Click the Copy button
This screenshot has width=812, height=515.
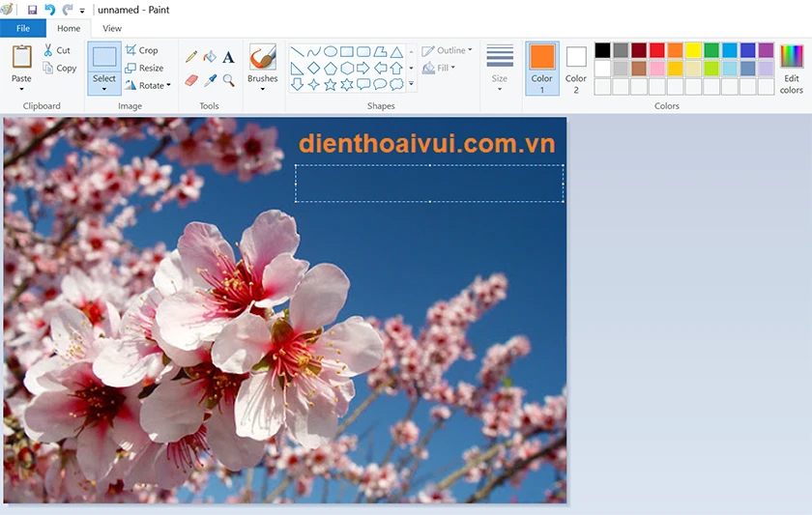coord(60,68)
